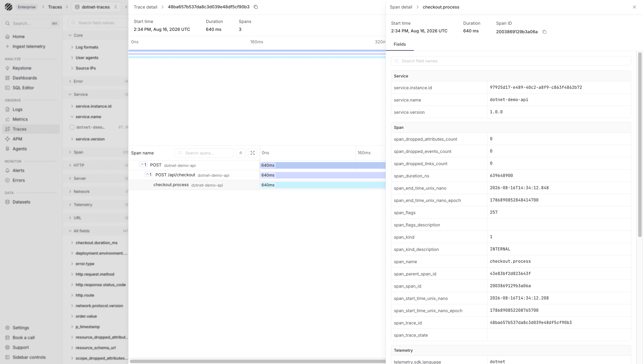
Task: Click the root POST 640ms timeline bar
Action: coord(323,166)
